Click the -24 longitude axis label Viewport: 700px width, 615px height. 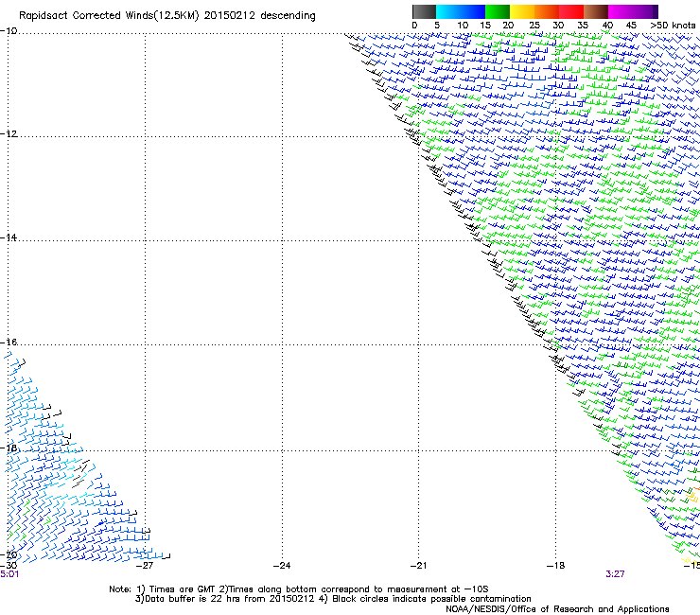(282, 566)
